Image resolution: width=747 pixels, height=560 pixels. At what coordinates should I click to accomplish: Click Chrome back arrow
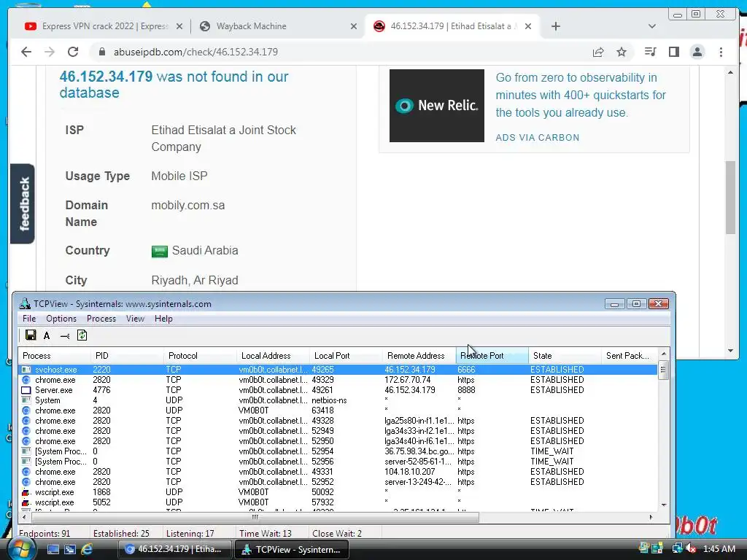(26, 52)
